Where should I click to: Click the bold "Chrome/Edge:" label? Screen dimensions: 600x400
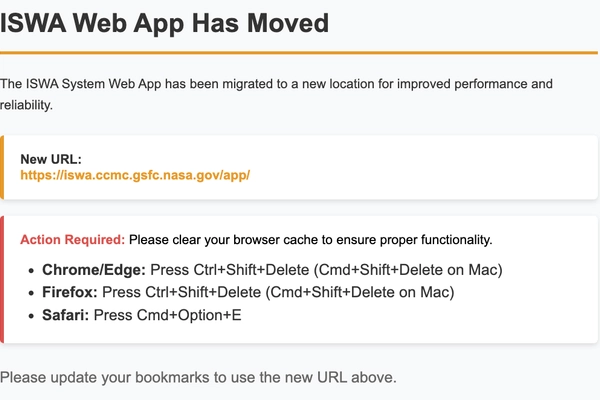pyautogui.click(x=94, y=270)
